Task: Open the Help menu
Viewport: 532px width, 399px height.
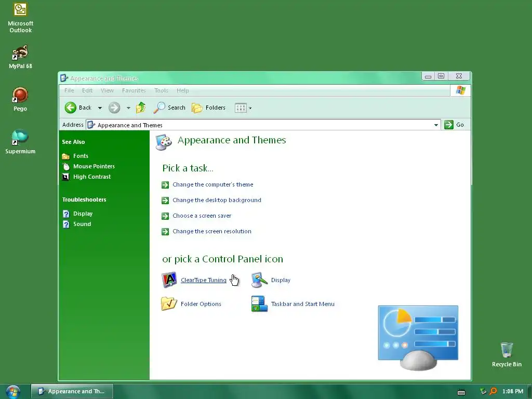Action: pos(182,90)
